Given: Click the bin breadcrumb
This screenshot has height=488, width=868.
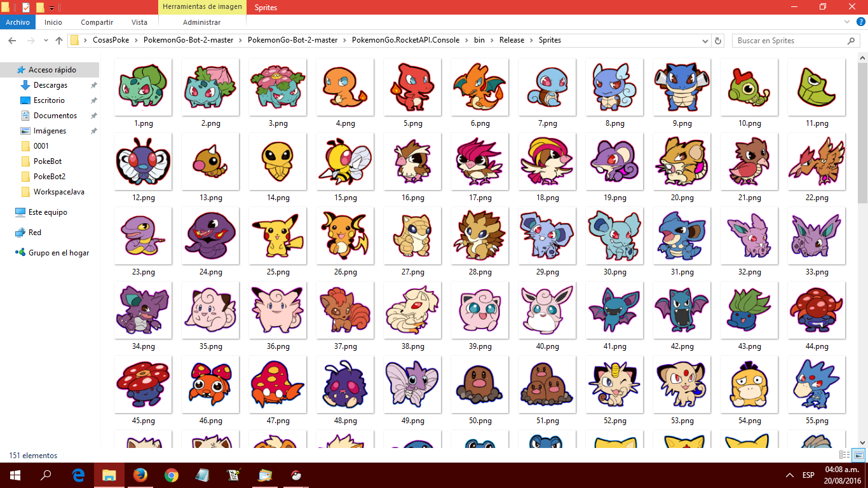Looking at the screenshot, I should tap(479, 40).
